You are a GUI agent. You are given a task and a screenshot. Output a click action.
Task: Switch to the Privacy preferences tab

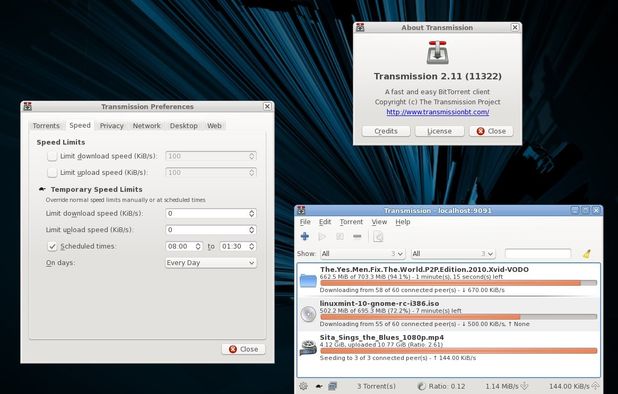(112, 126)
